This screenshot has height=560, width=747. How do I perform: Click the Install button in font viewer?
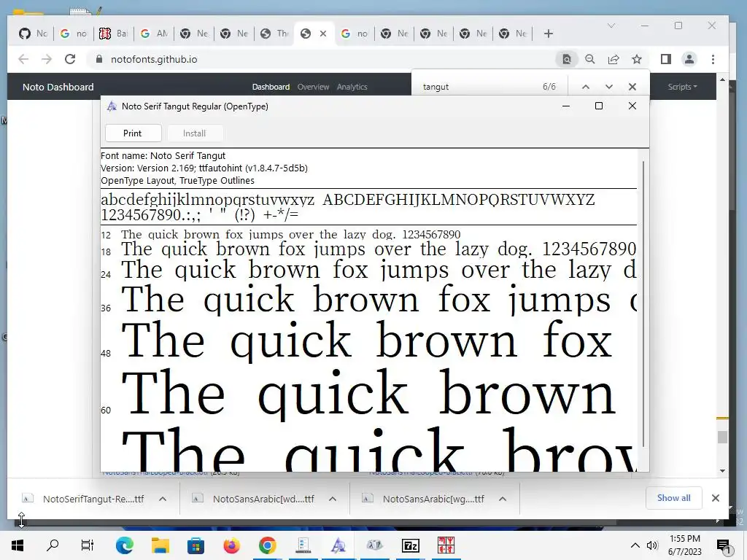tap(194, 133)
